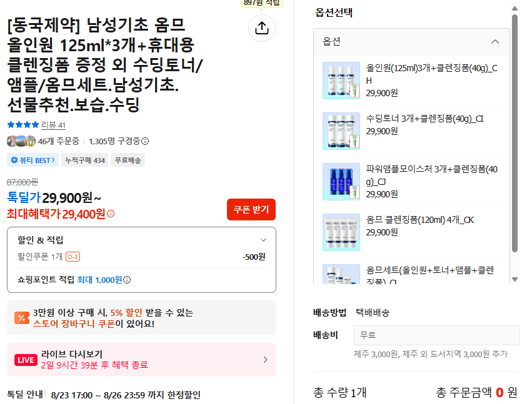Click the -500원 discount amount

(x=254, y=257)
